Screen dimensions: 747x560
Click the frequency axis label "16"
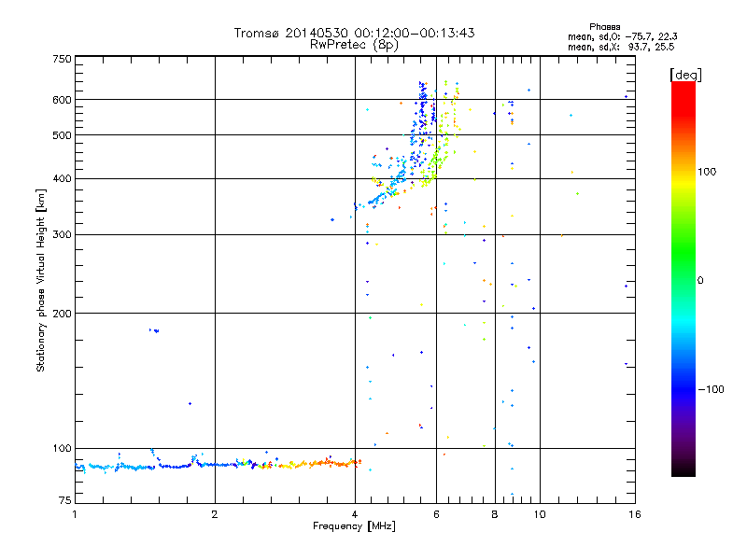click(x=635, y=514)
